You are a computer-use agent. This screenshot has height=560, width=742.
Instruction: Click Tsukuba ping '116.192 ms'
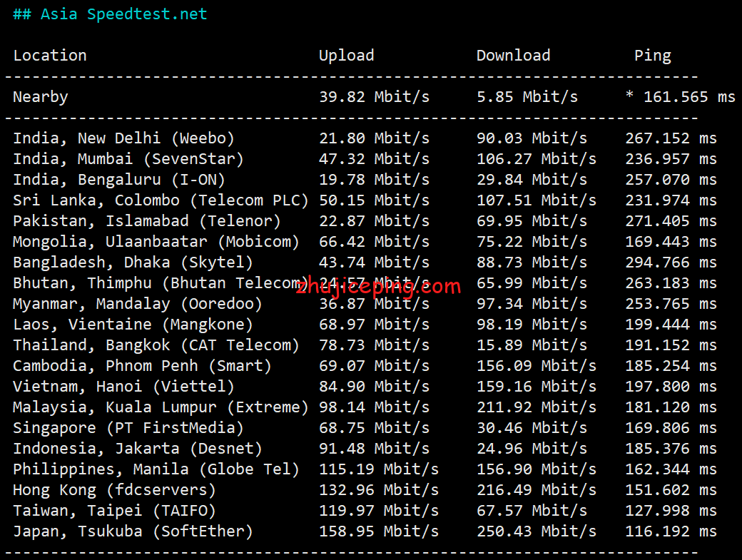coord(671,531)
